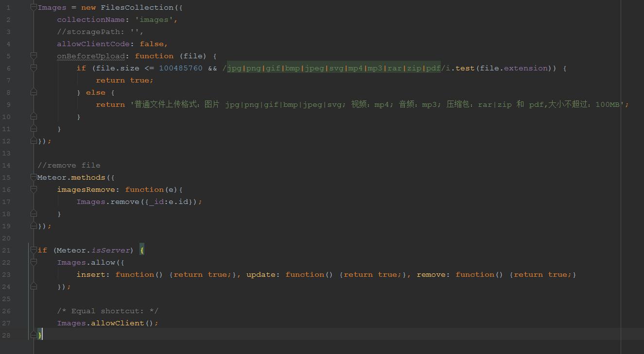Collapse the Meteor.methods fold on line 15
Viewport: 644px width, 354px height.
click(34, 177)
